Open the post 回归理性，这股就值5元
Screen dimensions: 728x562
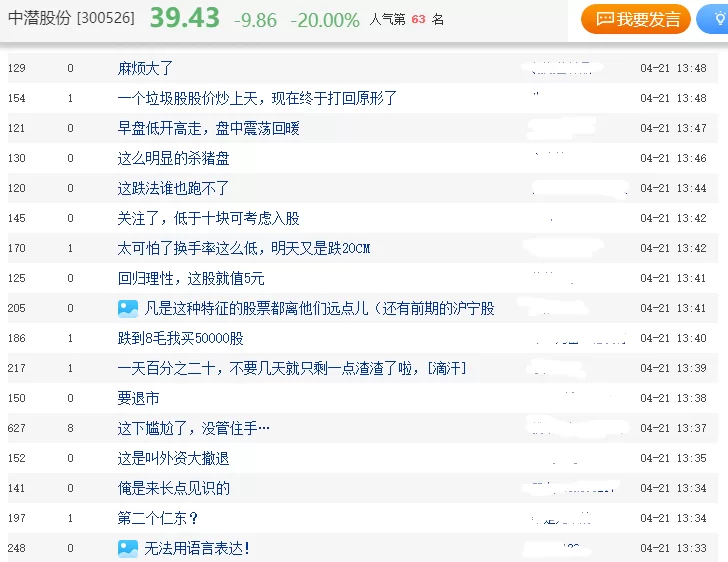point(191,278)
